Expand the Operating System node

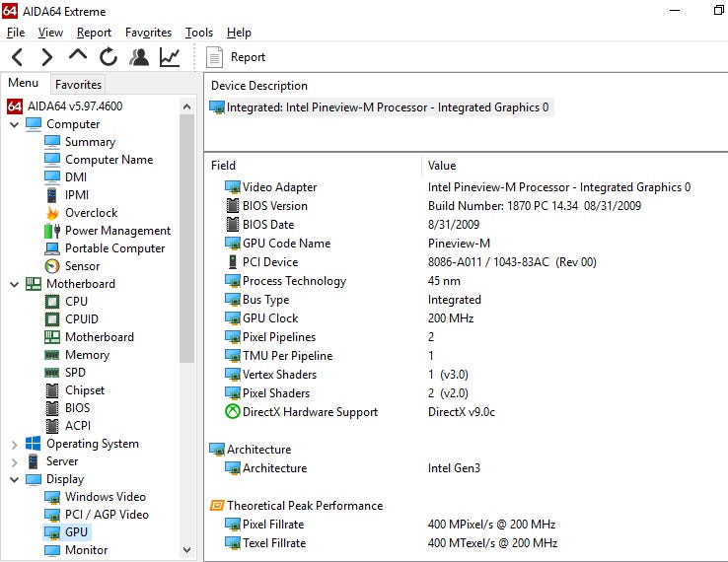click(15, 444)
